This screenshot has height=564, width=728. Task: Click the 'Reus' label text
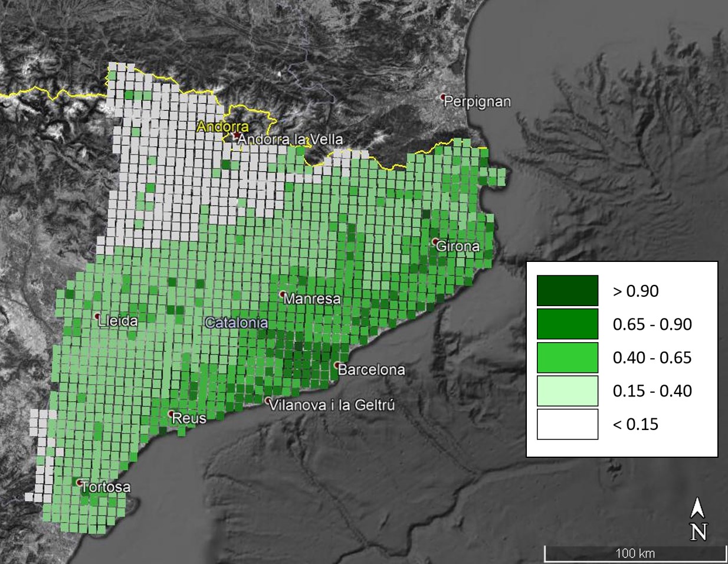(189, 418)
